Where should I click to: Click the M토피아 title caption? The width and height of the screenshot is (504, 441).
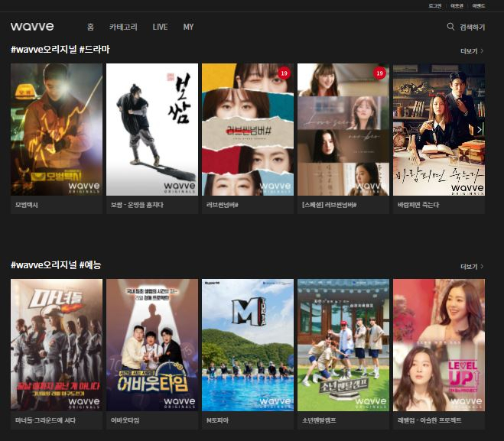[x=217, y=420]
